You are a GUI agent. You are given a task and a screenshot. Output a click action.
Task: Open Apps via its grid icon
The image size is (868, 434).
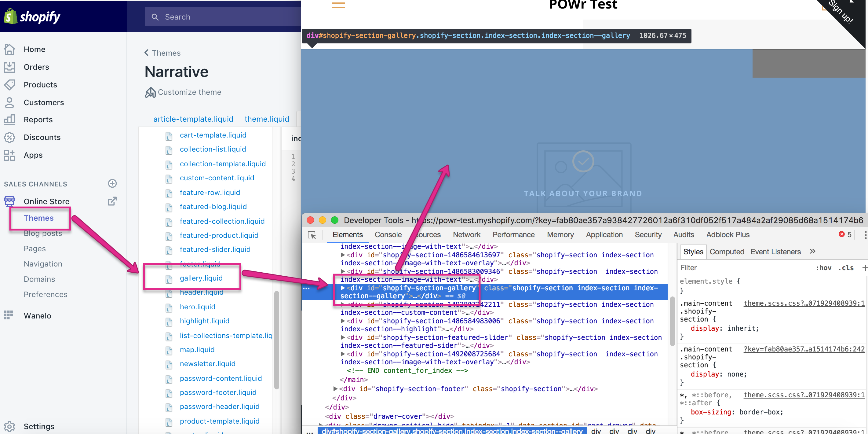(x=9, y=155)
